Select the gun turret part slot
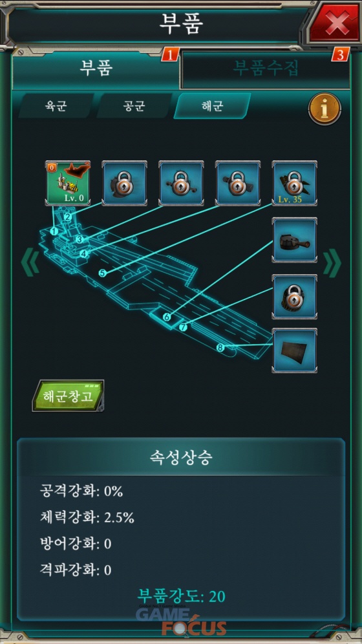Image resolution: width=362 pixels, height=644 pixels. pyautogui.click(x=294, y=240)
